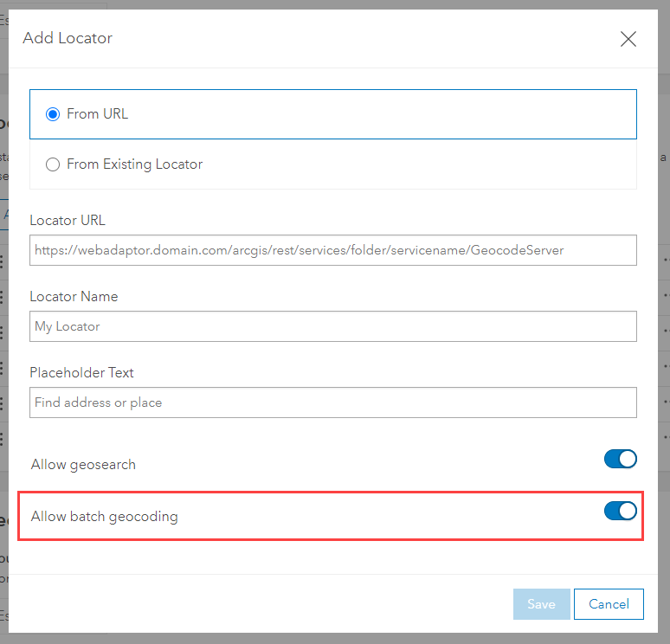Click into the Placeholder Text field
Screen dimensions: 670x644
(x=333, y=402)
